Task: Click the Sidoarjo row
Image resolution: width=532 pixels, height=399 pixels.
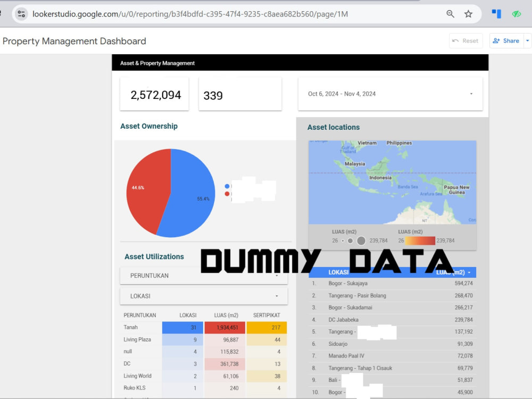Action: [x=392, y=344]
